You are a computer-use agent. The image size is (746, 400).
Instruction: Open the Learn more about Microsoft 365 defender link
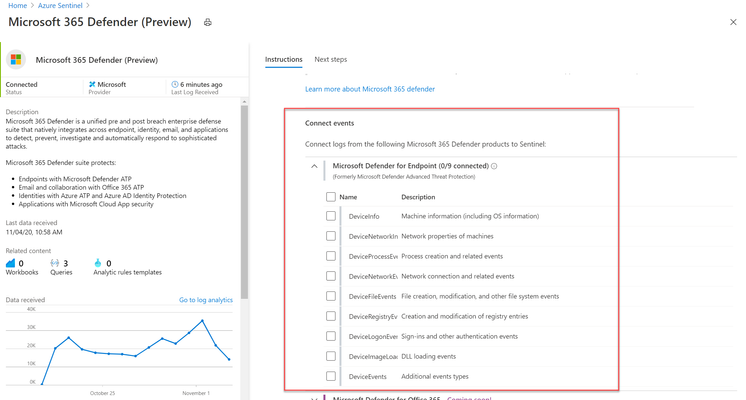tap(370, 89)
